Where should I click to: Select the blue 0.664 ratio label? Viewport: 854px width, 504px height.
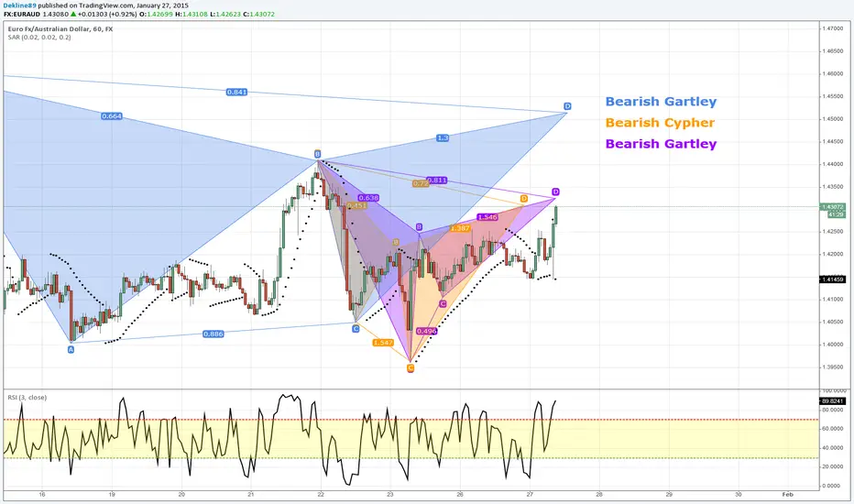pos(112,116)
